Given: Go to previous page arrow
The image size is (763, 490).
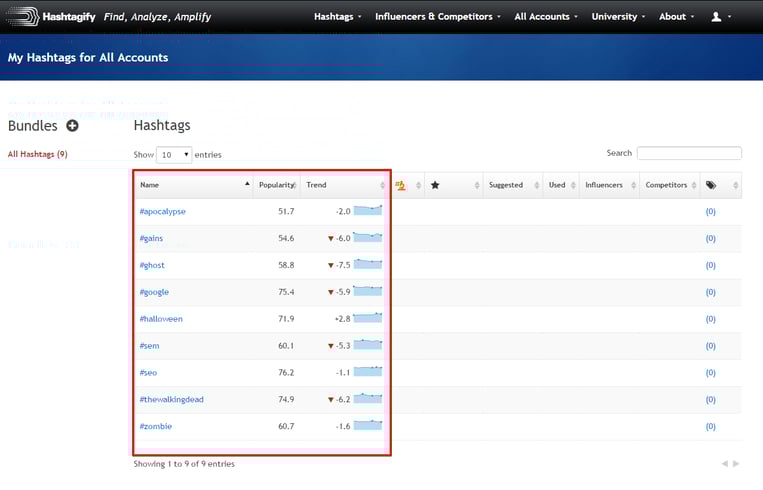Looking at the screenshot, I should click(725, 464).
